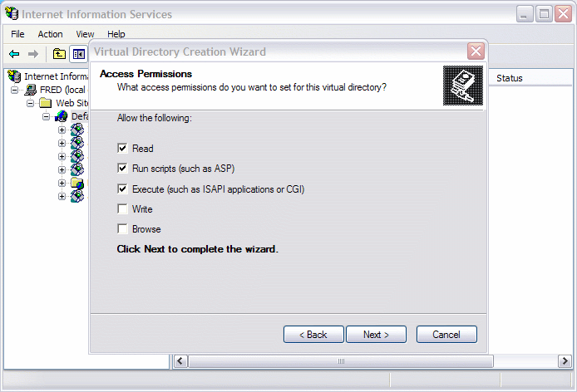Click the horizontal scrollbar right arrow
577x392 pixels.
565,361
